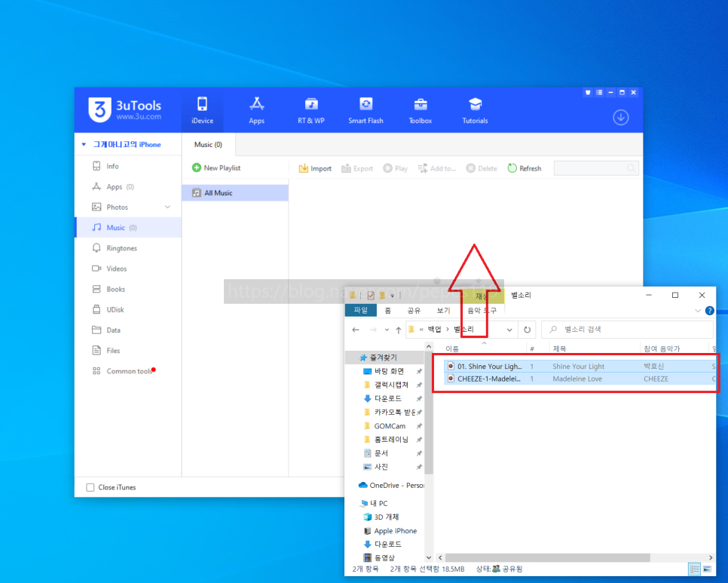Go back in Explorer navigation

[356, 330]
